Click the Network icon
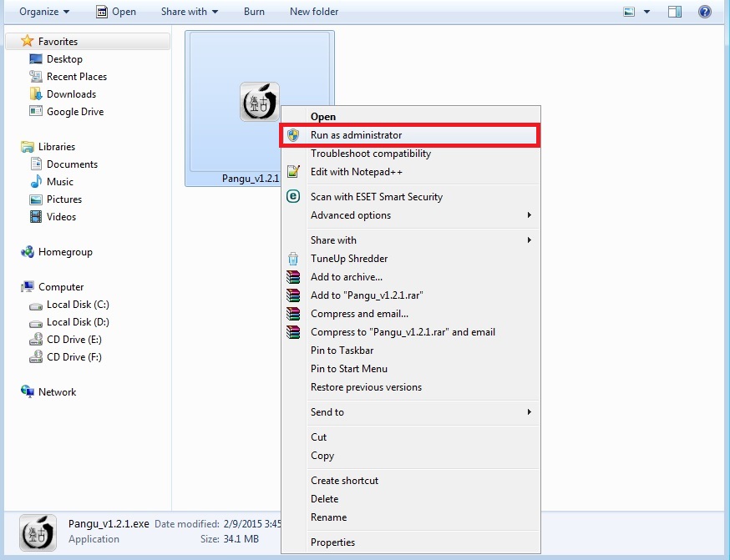730x560 pixels. tap(28, 391)
